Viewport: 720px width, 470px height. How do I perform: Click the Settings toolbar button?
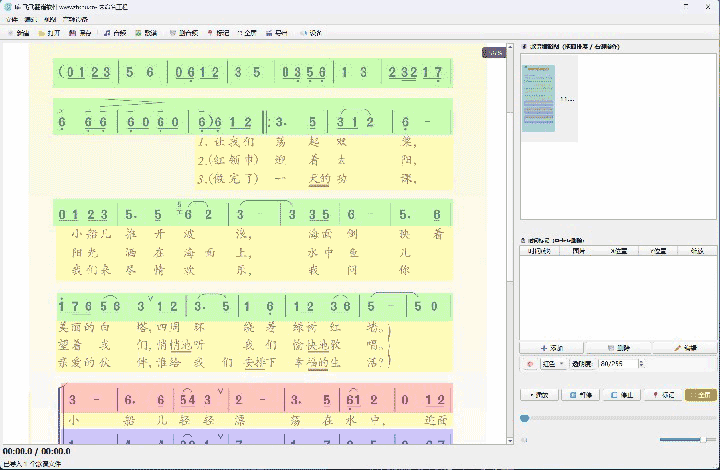pyautogui.click(x=311, y=33)
